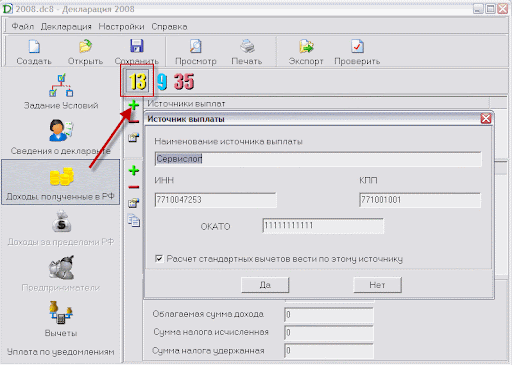This screenshot has width=512, height=365.
Task: Select the blue 9 percent tax rate
Action: (x=162, y=82)
